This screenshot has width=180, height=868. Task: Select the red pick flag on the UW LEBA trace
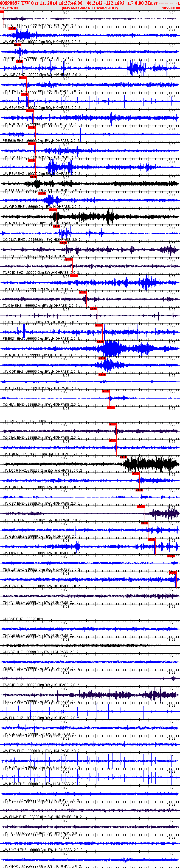[33, 176]
